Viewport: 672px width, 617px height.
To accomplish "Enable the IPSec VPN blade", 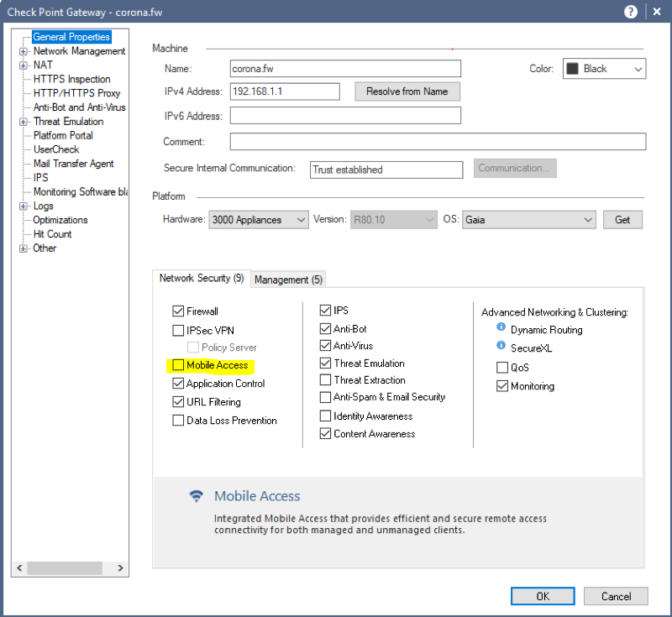I will coord(178,331).
